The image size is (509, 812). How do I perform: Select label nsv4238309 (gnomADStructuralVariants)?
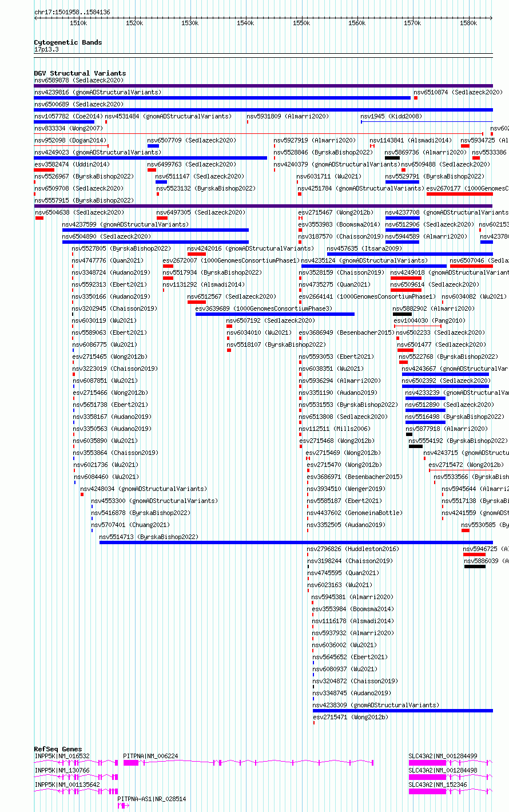coord(376,705)
